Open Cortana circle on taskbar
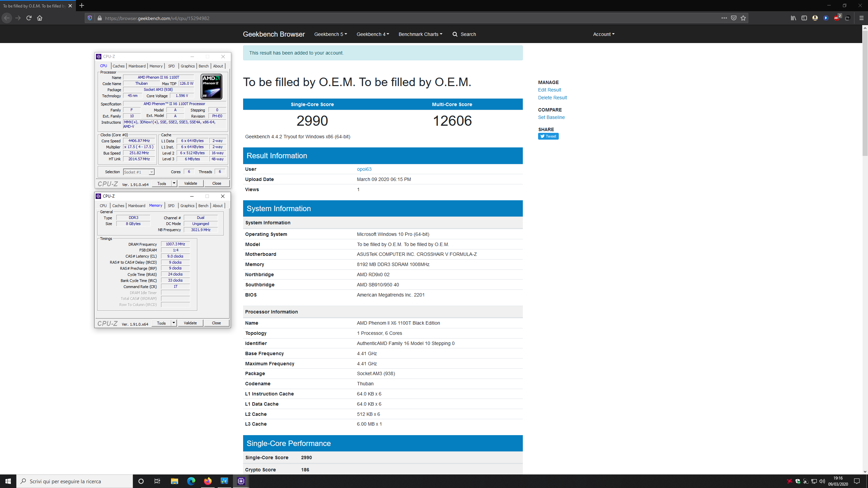Viewport: 868px width, 488px height. [141, 481]
